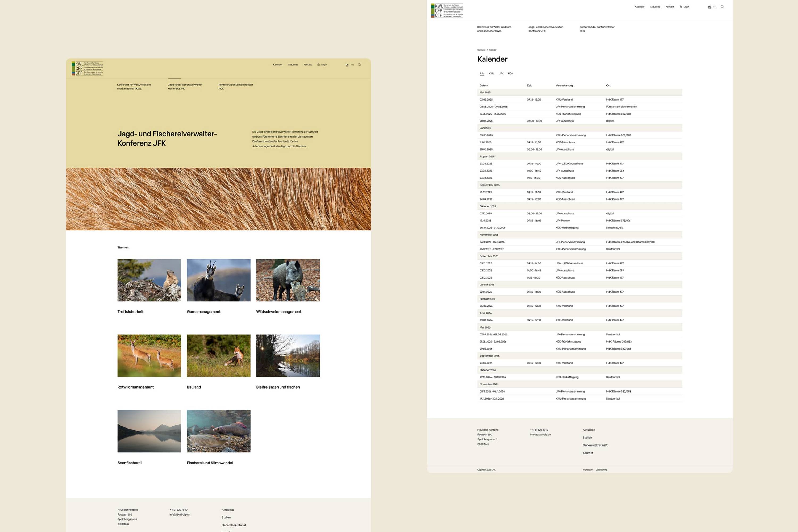Screen dimensions: 798x532
Task: Open Wildschweinmanagement via the boar photo
Action: [288, 280]
